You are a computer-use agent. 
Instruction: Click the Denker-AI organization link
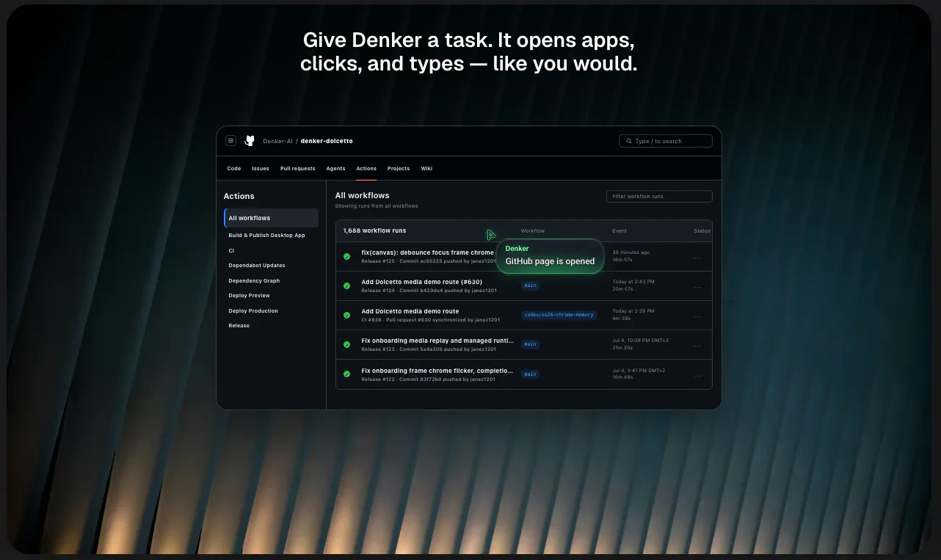[277, 141]
